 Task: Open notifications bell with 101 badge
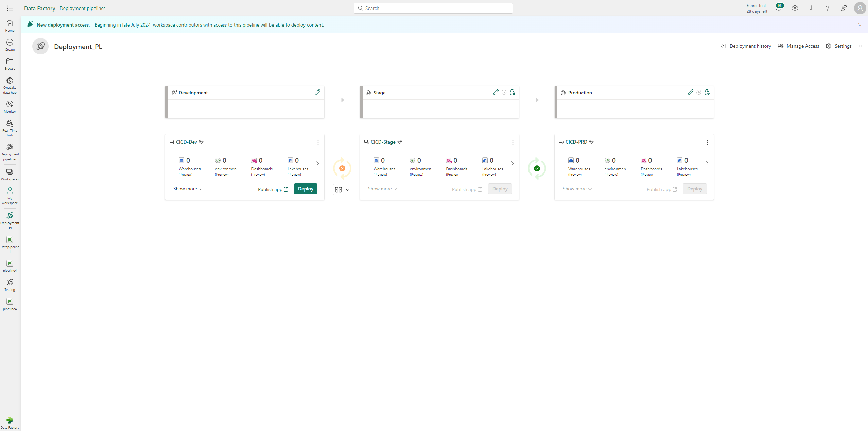pos(779,8)
